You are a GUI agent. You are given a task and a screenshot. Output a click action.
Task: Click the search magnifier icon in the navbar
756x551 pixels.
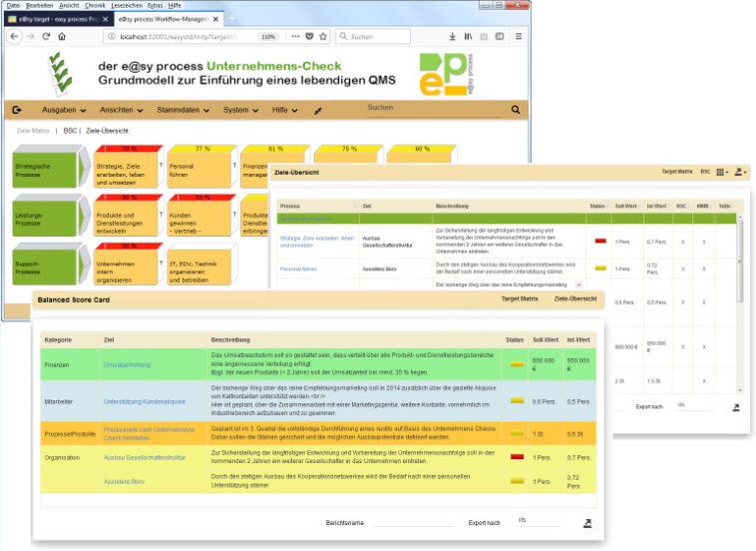tap(516, 110)
